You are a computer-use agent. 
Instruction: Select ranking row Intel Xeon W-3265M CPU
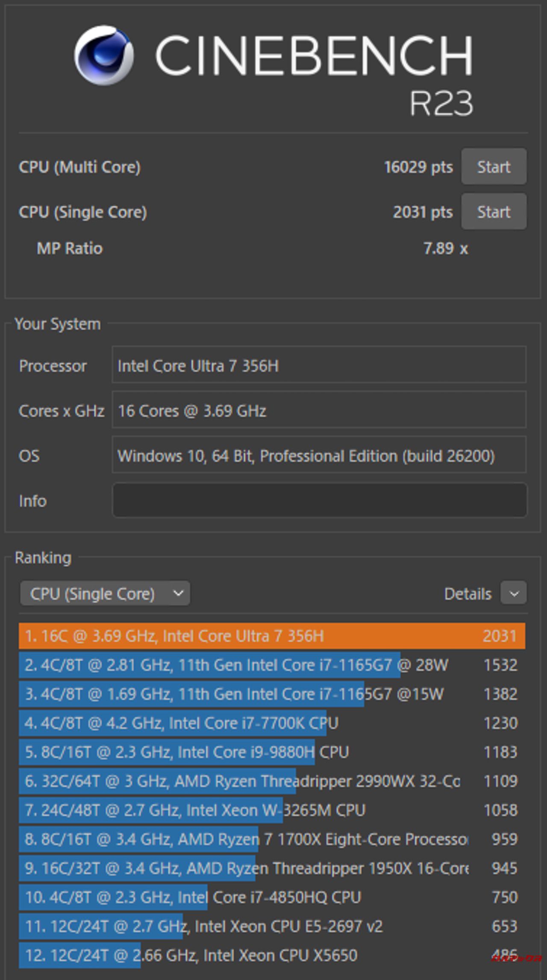pyautogui.click(x=272, y=810)
